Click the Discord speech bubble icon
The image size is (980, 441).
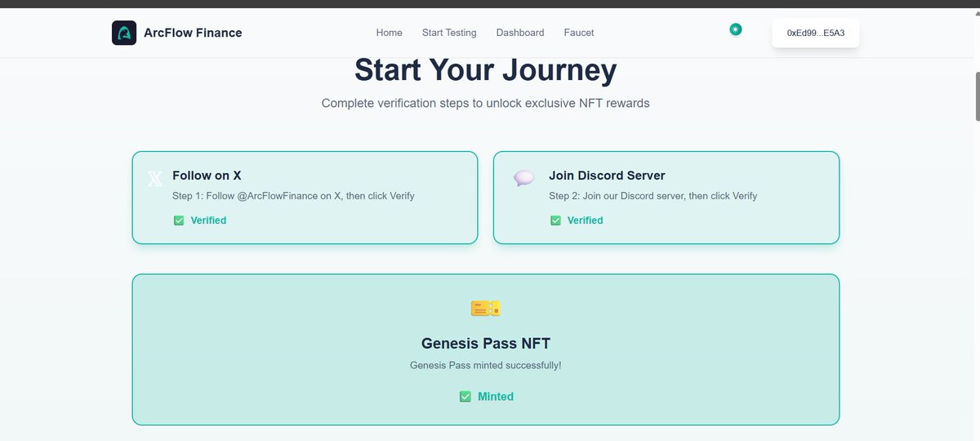(523, 178)
